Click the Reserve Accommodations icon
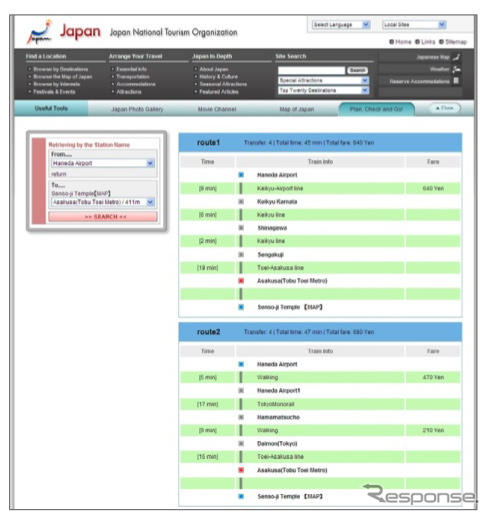The image size is (490, 516). coord(456,81)
